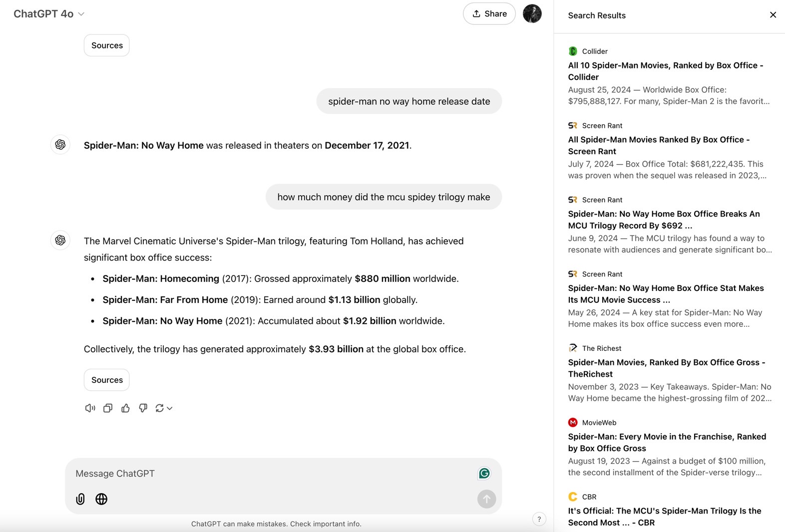Viewport: 785px width, 532px height.
Task: Click the 'Spider-Man: Homecoming' bullet title
Action: pos(161,279)
